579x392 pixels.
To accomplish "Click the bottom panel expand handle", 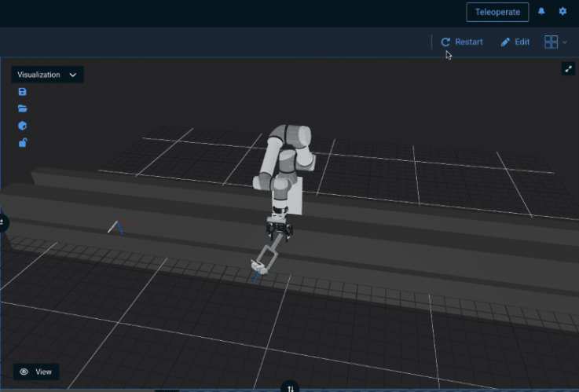I will tap(290, 387).
